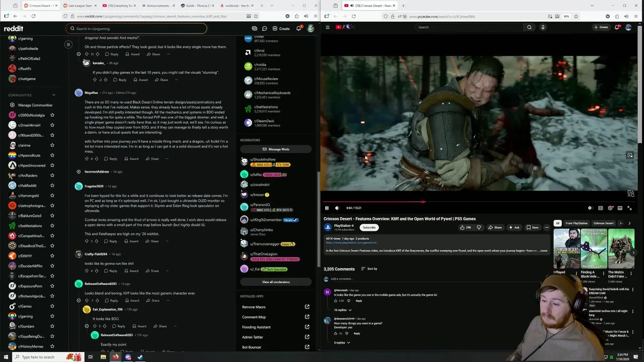Screen dimensions: 644x362
Task: Use YouTube voice search microphone
Action: [543, 27]
